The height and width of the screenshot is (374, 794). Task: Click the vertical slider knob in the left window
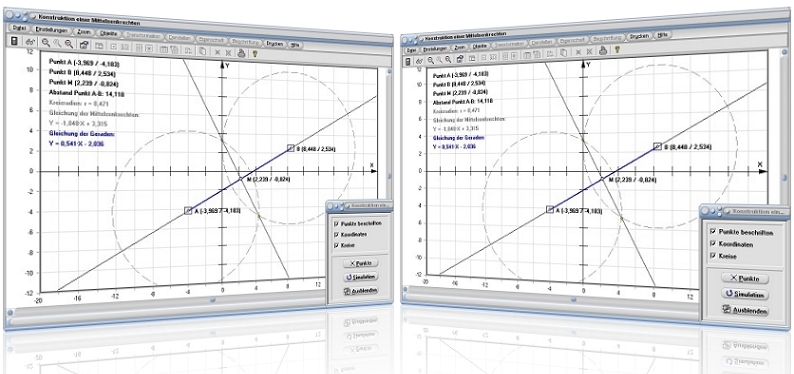click(x=390, y=177)
